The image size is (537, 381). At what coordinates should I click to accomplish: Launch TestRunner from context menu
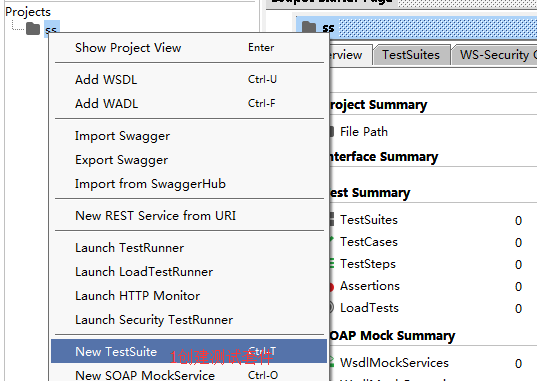[x=189, y=248]
